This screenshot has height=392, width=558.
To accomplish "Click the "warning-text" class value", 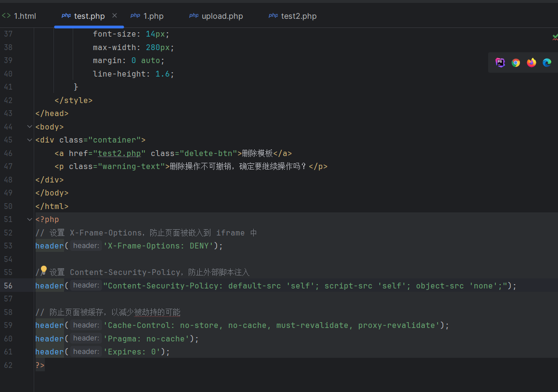I will (131, 166).
